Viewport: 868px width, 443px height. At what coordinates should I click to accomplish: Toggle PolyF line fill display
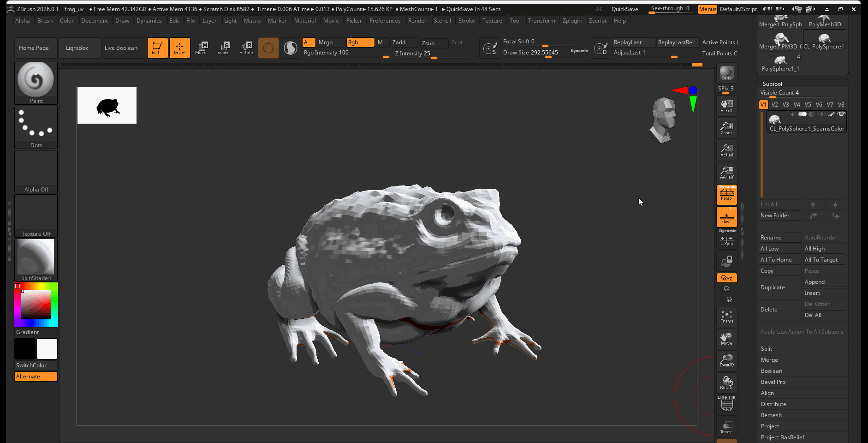tap(726, 404)
